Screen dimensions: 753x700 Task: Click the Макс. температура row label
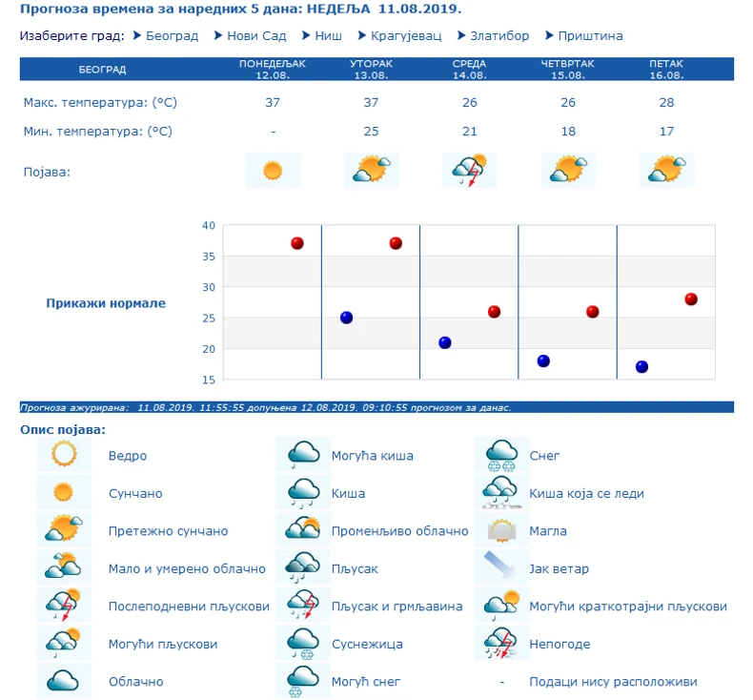coord(100,103)
